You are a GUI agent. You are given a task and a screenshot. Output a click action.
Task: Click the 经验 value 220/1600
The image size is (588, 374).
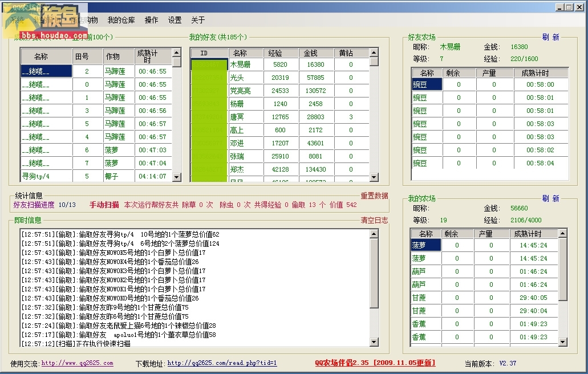click(524, 59)
